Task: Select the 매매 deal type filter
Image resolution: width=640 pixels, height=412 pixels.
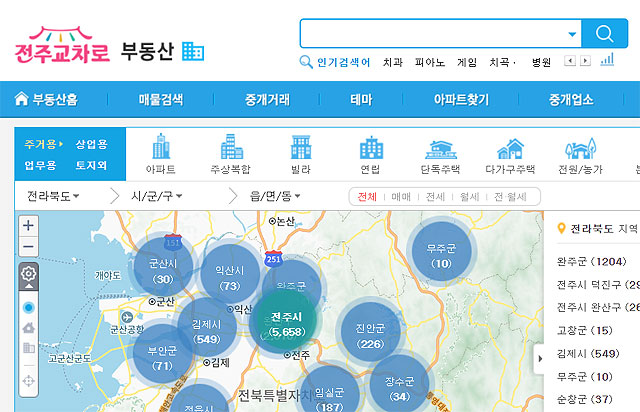Action: click(x=401, y=197)
